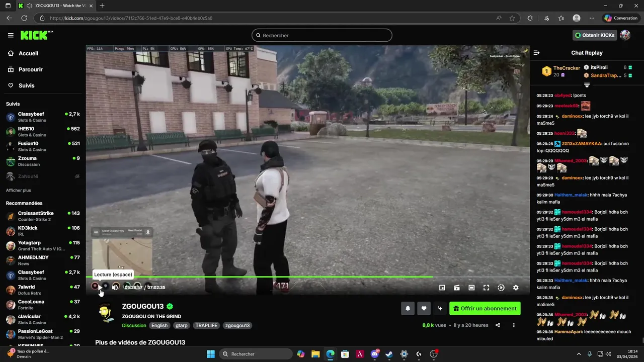Image resolution: width=644 pixels, height=362 pixels.
Task: Open the recommended channel CocoLouna
Action: [43, 305]
